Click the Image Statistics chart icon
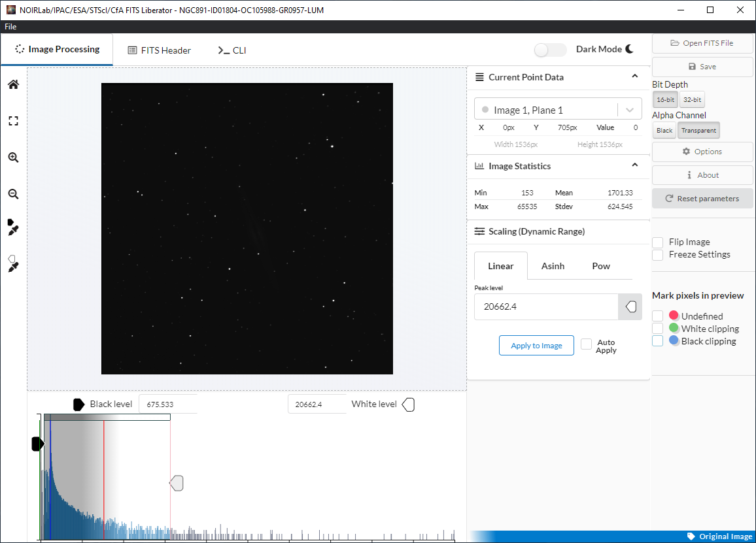Image resolution: width=756 pixels, height=543 pixels. point(479,166)
